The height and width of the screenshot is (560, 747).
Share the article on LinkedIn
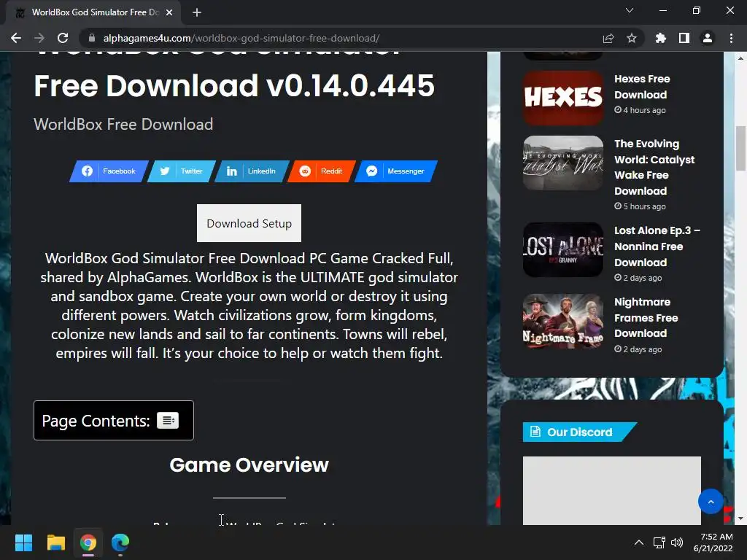pos(252,171)
